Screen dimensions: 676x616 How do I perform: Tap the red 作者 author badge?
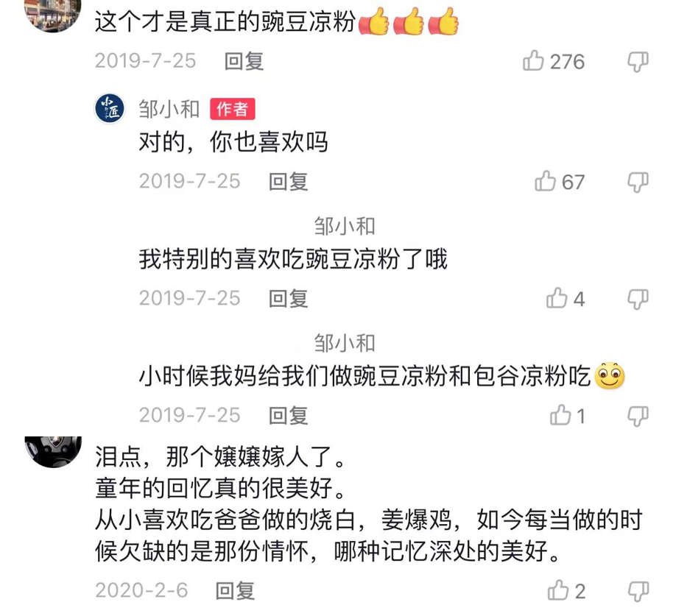click(233, 109)
